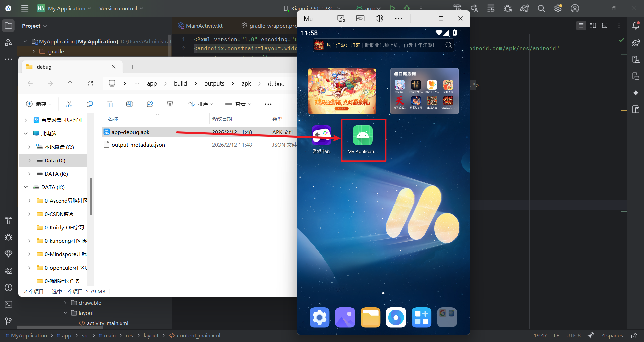Open the Problems warning icon

[9, 287]
